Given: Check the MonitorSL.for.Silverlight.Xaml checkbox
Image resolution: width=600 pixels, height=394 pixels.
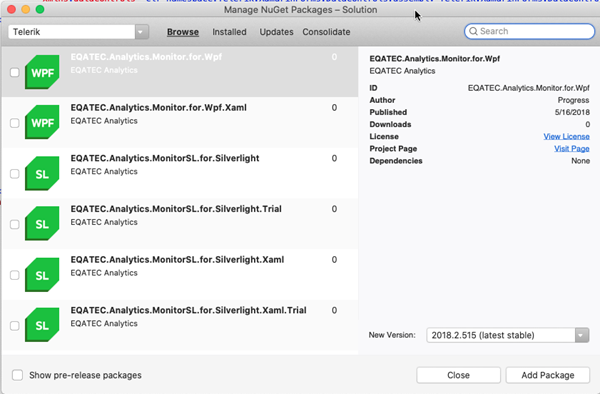Looking at the screenshot, I should (15, 275).
